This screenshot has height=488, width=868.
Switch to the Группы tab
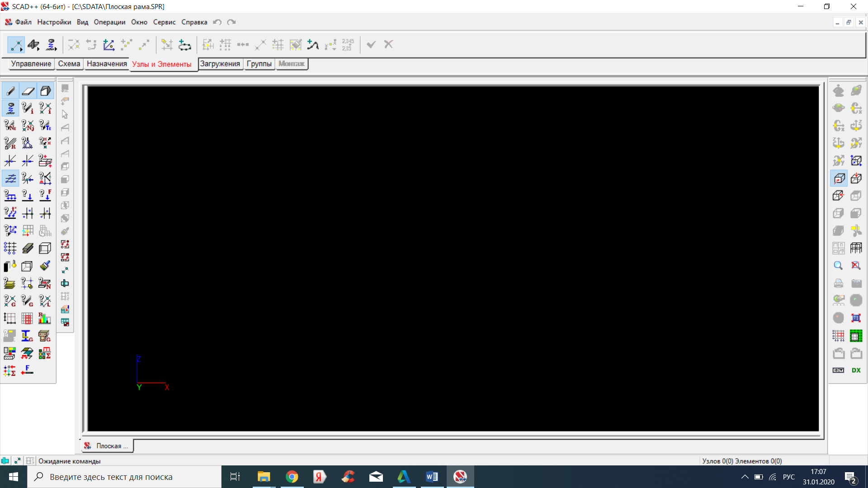point(259,64)
